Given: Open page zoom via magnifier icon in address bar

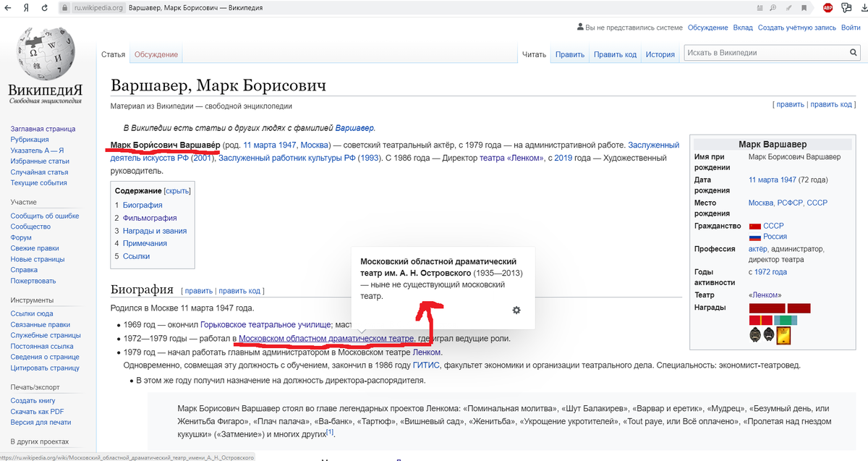Looking at the screenshot, I should pos(773,7).
